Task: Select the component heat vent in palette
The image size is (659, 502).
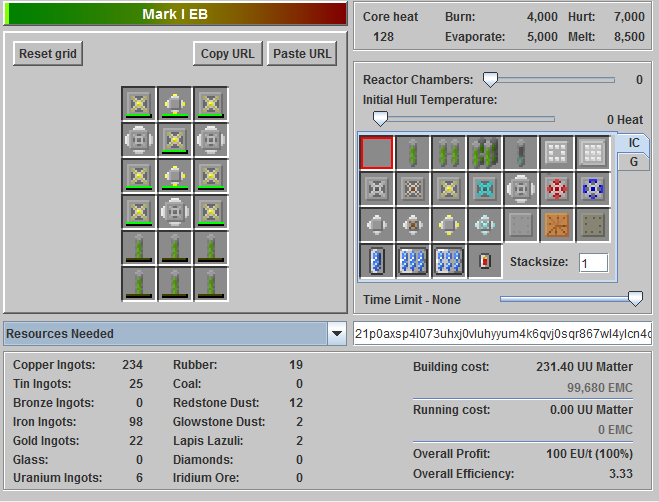Action: point(521,189)
